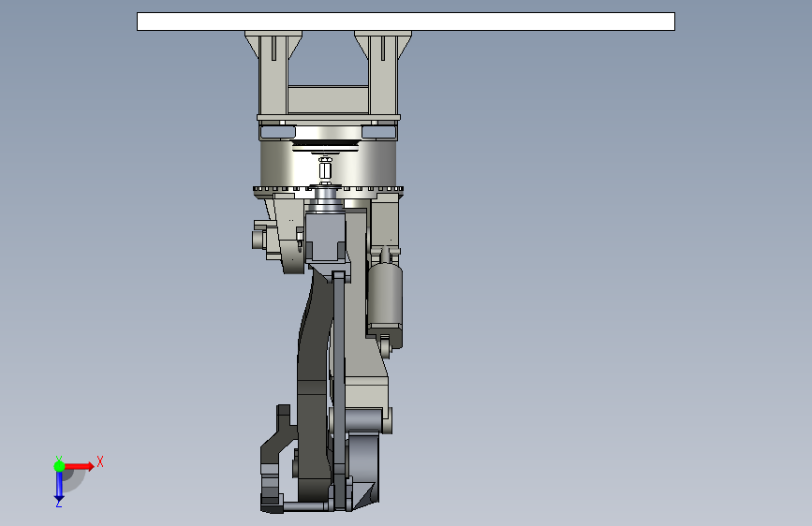Click the "Z" axis label text
Screen dimensions: 812x526
(58, 503)
